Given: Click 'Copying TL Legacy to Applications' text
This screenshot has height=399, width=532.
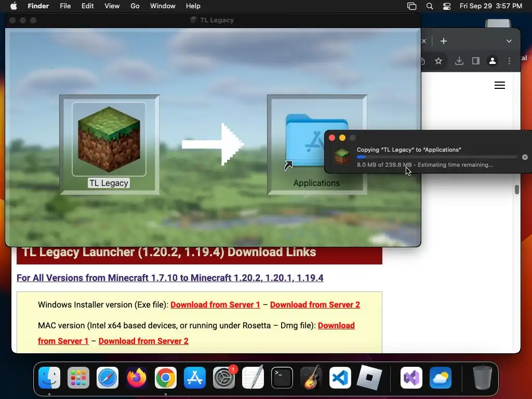Looking at the screenshot, I should tap(409, 150).
